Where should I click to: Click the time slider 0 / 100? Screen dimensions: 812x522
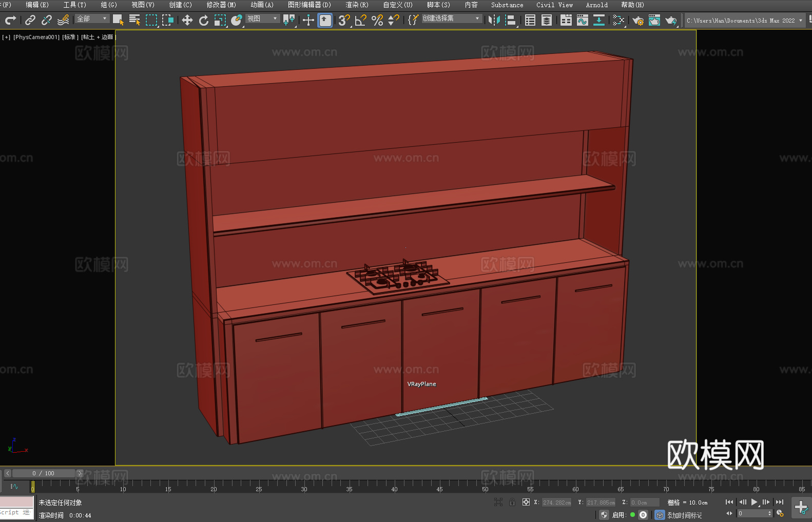point(44,473)
